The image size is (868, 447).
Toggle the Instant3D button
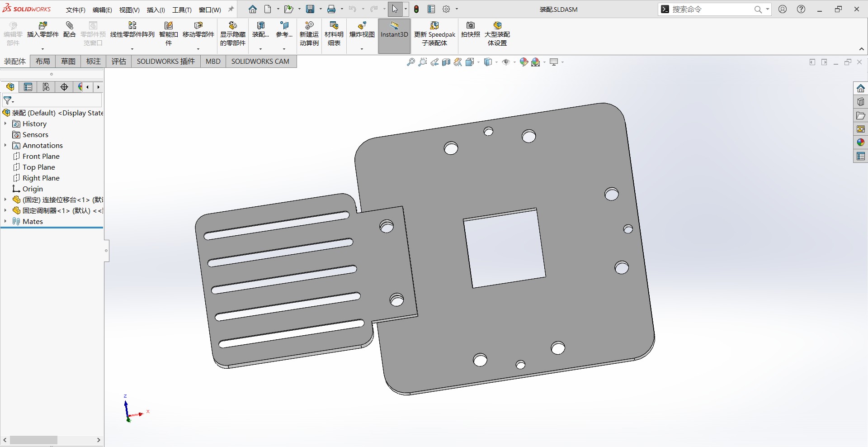click(x=394, y=36)
